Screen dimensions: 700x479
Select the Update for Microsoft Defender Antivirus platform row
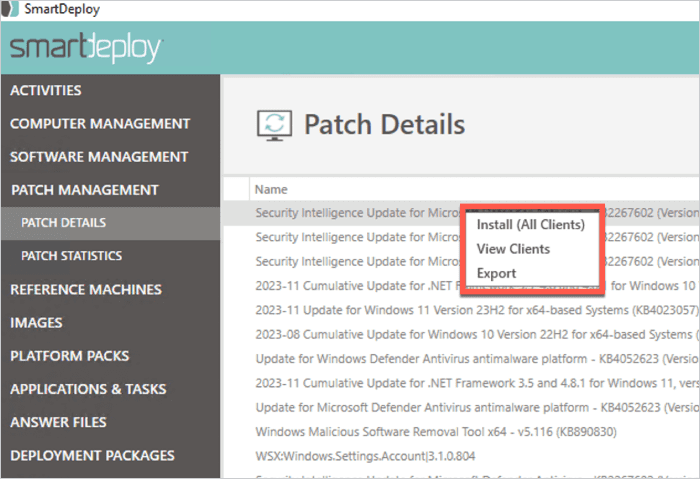(462, 408)
